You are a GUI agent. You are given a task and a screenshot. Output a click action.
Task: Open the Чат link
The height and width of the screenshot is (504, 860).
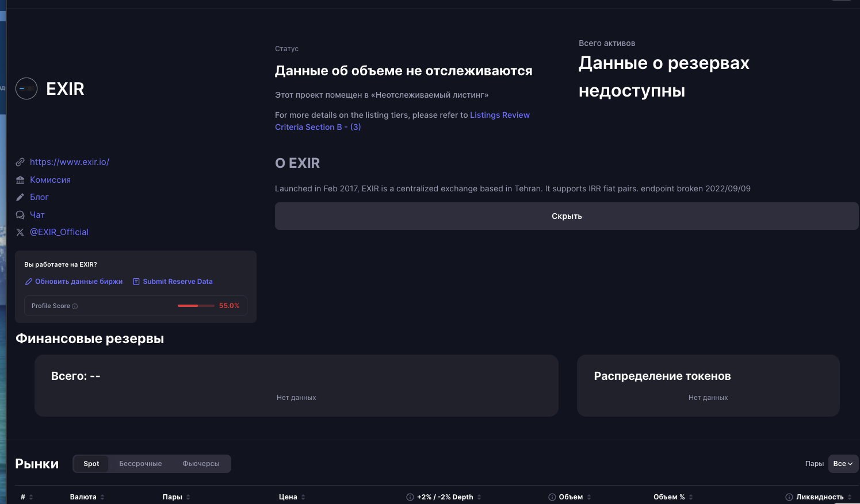(37, 215)
